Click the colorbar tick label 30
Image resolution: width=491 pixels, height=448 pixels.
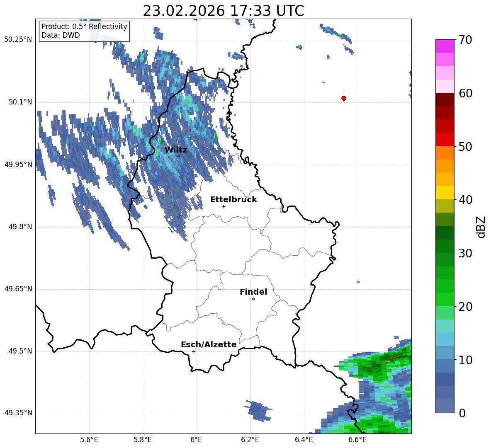coord(465,253)
